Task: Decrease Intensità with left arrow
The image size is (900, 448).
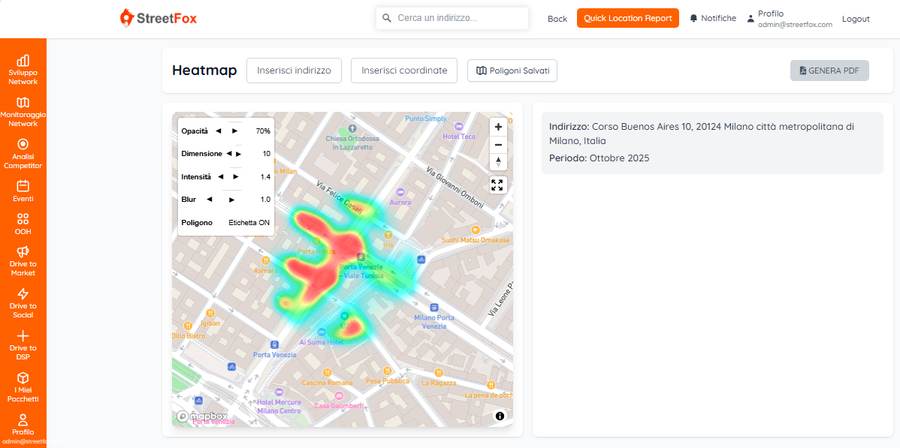Action: [x=220, y=177]
